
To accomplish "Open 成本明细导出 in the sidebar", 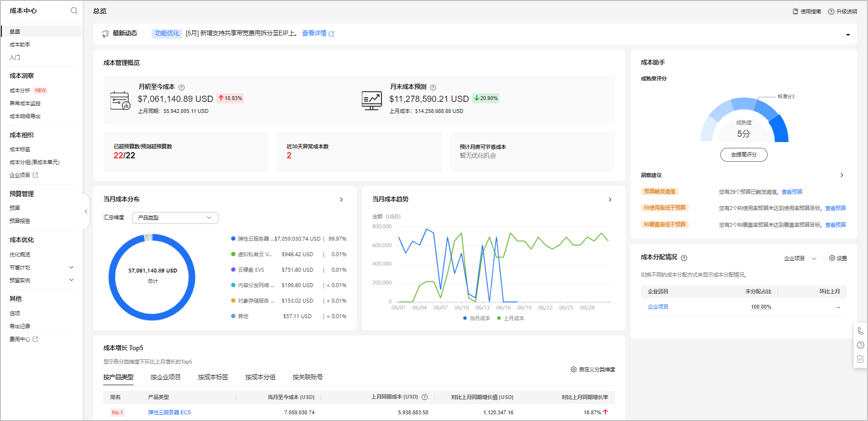I will (x=25, y=116).
